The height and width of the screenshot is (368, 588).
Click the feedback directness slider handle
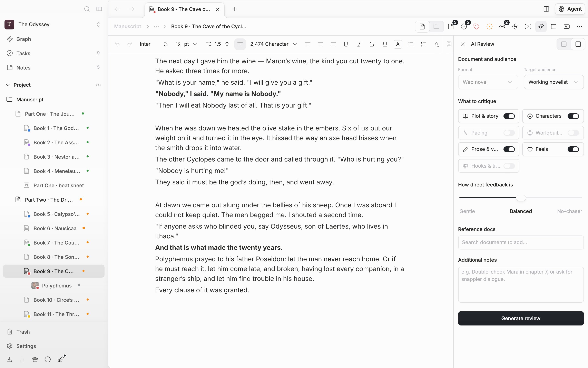click(x=521, y=198)
